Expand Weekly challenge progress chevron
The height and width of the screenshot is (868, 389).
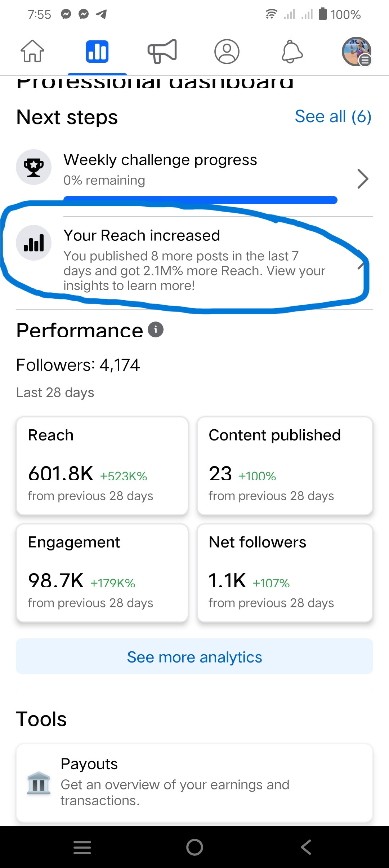pos(362,179)
